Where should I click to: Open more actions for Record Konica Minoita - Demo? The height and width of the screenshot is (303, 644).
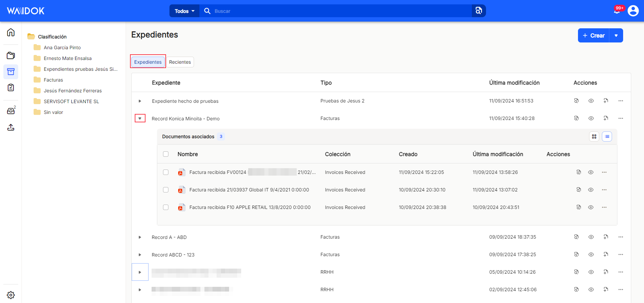pos(621,118)
